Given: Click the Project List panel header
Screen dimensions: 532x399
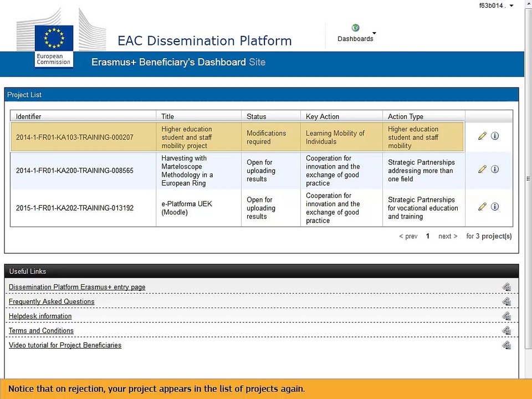Looking at the screenshot, I should click(x=262, y=95).
